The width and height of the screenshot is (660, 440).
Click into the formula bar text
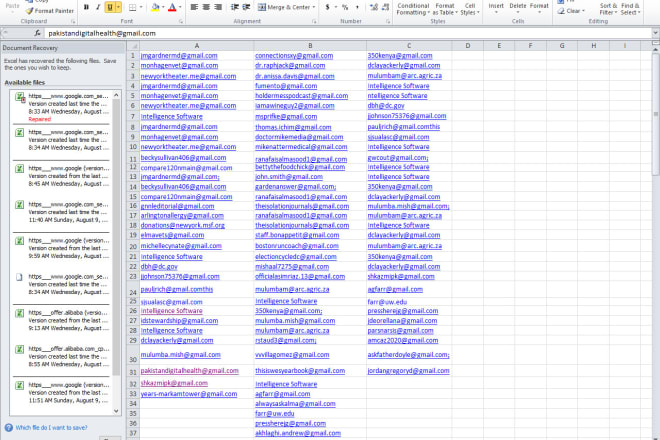click(348, 33)
